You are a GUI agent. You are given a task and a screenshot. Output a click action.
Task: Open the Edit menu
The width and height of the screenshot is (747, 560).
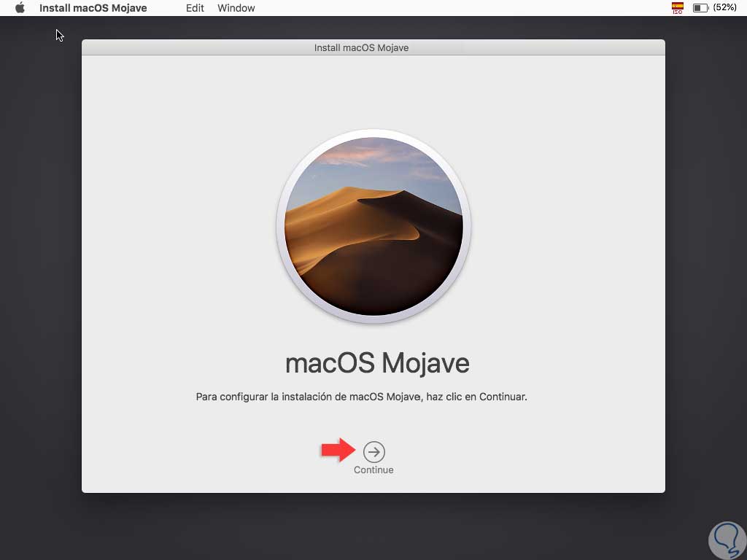pyautogui.click(x=195, y=8)
